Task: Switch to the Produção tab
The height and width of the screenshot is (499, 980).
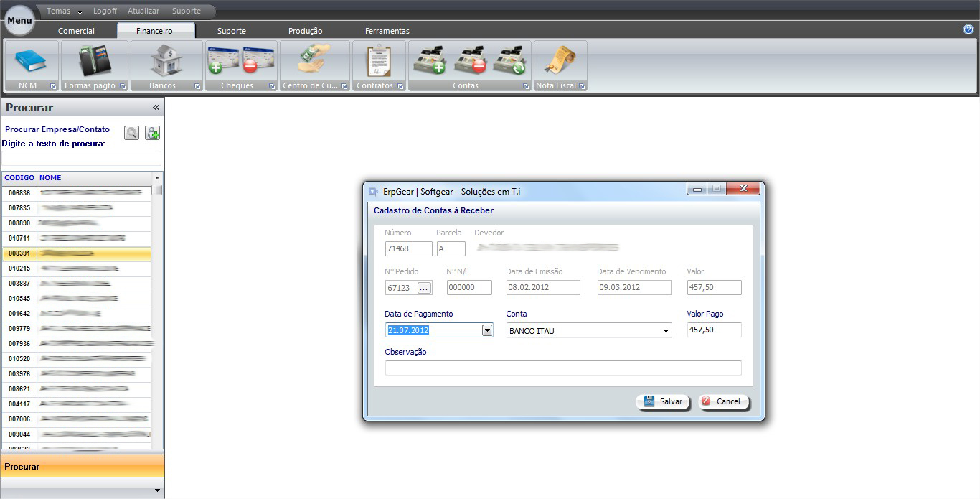Action: 305,31
